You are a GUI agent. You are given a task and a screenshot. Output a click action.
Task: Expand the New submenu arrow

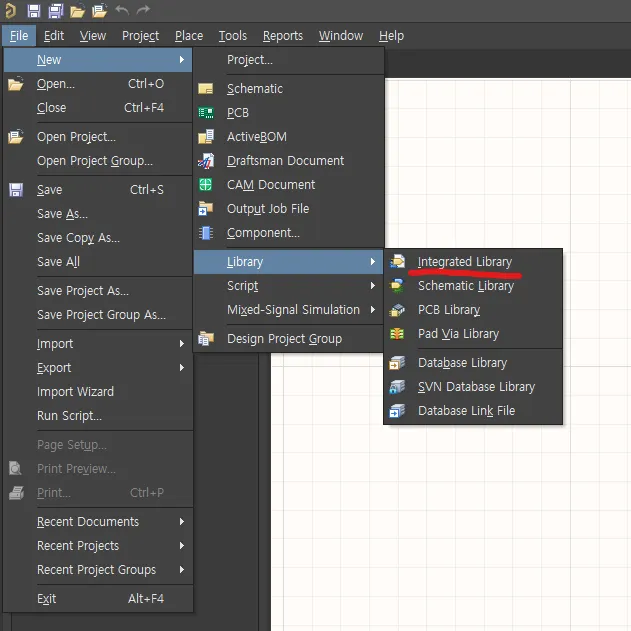[182, 60]
